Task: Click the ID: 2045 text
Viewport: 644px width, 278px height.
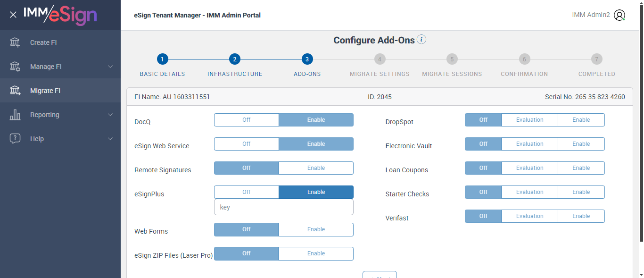Action: (380, 97)
